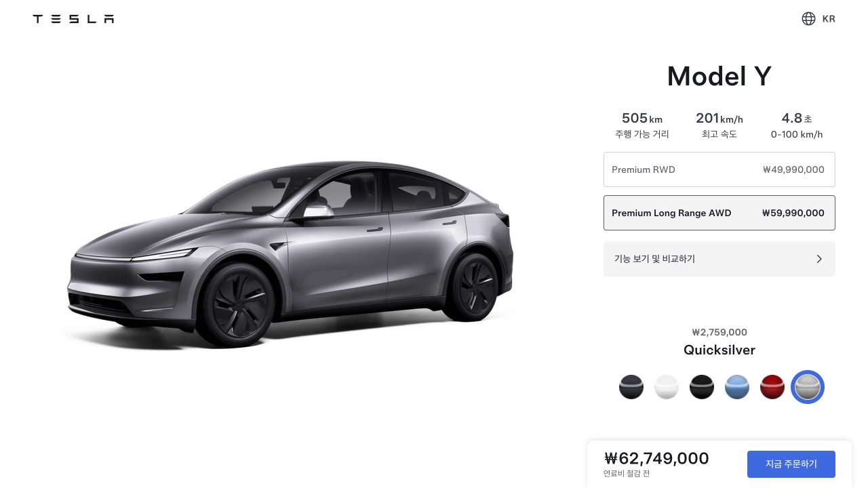This screenshot has height=488, width=868.
Task: Click the Model Y car image
Action: tap(290, 254)
